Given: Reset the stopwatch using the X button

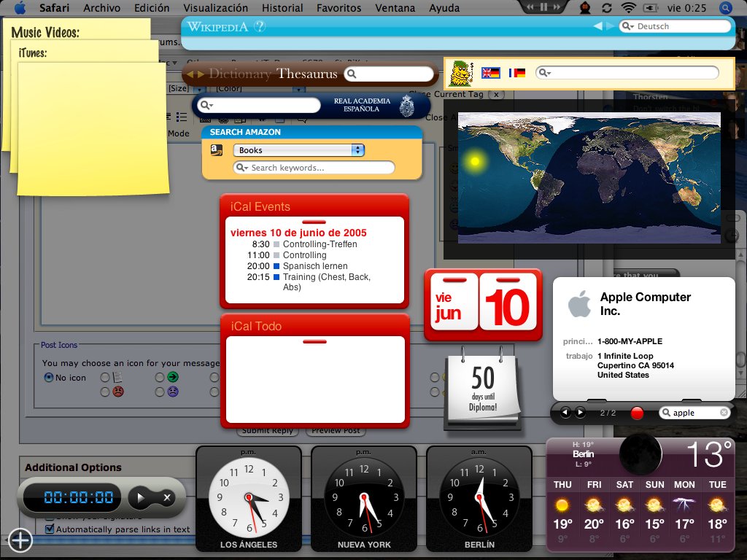Looking at the screenshot, I should coord(167,498).
